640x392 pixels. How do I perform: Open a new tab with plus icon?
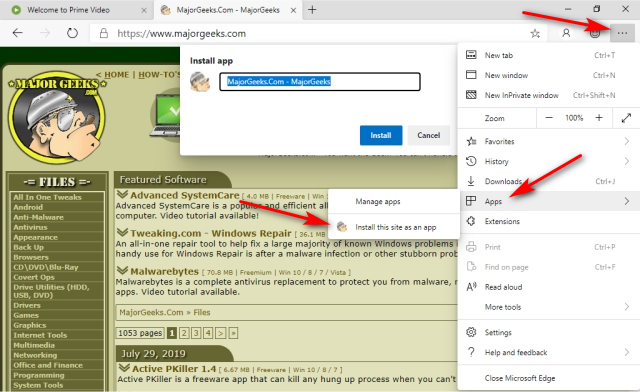312,10
